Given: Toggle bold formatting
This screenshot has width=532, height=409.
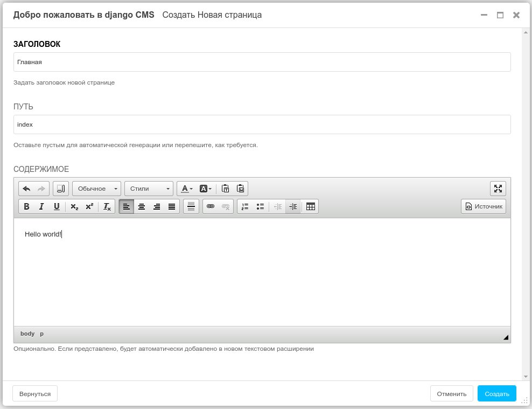Looking at the screenshot, I should click(x=26, y=206).
